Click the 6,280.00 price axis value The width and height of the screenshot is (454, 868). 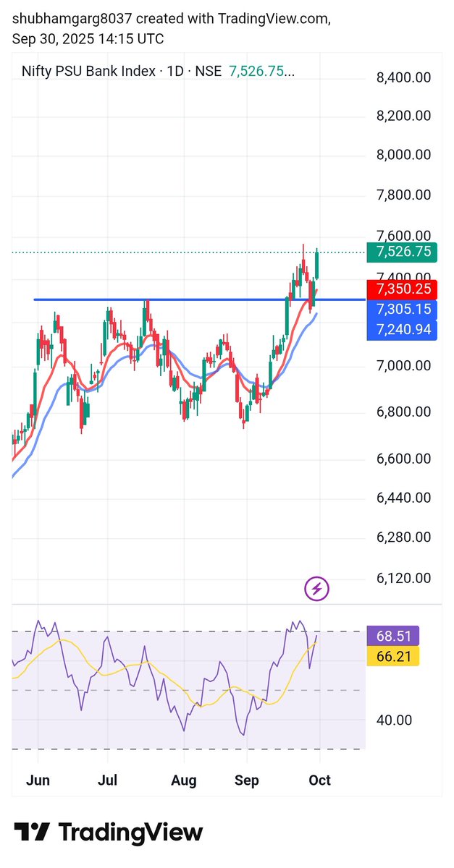tap(404, 537)
